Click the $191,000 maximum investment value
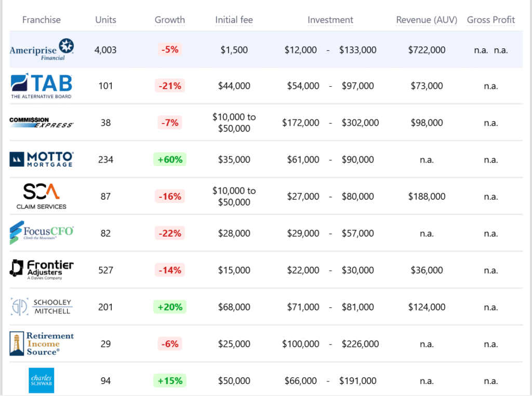Viewport: 532px width, 396px height. tap(358, 381)
